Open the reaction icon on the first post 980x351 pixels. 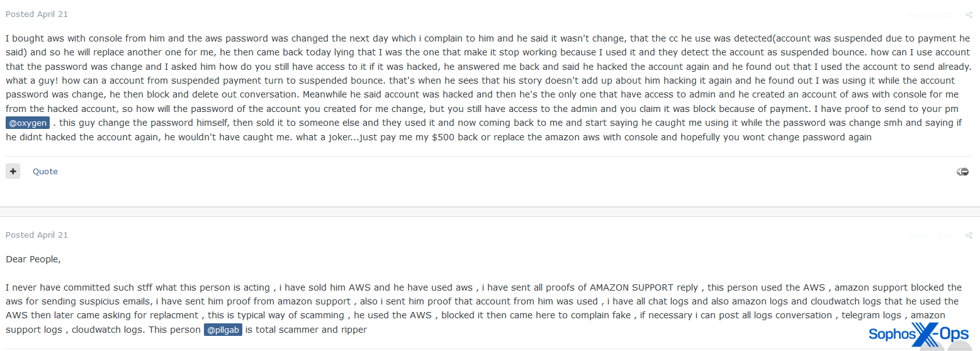pos(962,172)
